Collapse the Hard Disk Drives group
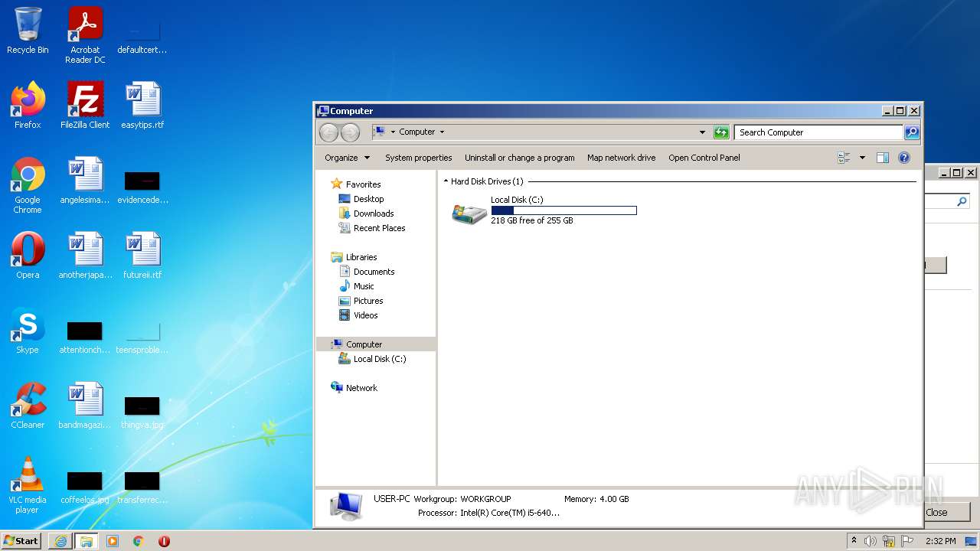The width and height of the screenshot is (980, 551). (446, 181)
